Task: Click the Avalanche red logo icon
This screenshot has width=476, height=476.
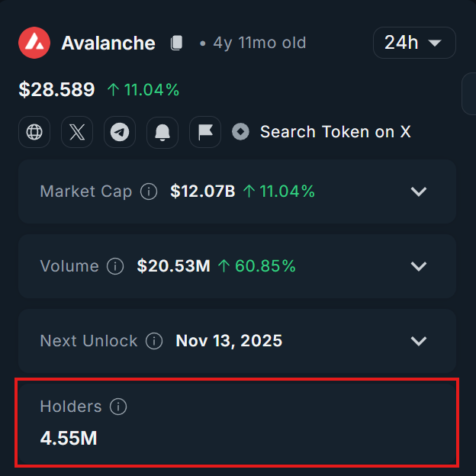Action: [34, 43]
